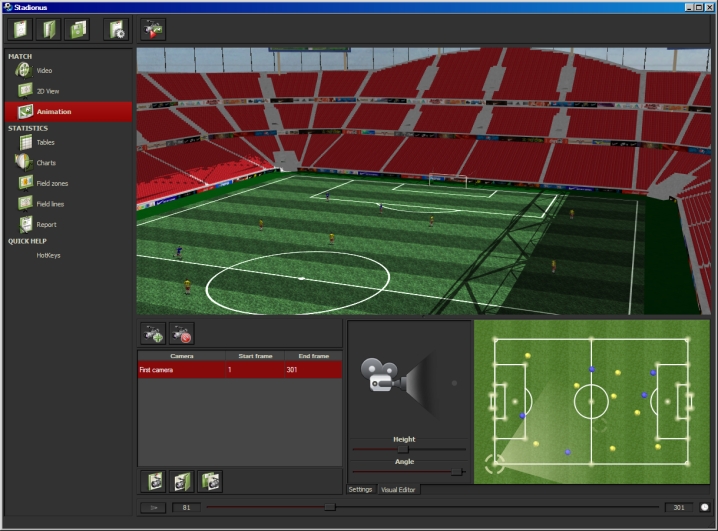Open the HotKeys quick help
This screenshot has height=531, width=718.
tap(48, 255)
